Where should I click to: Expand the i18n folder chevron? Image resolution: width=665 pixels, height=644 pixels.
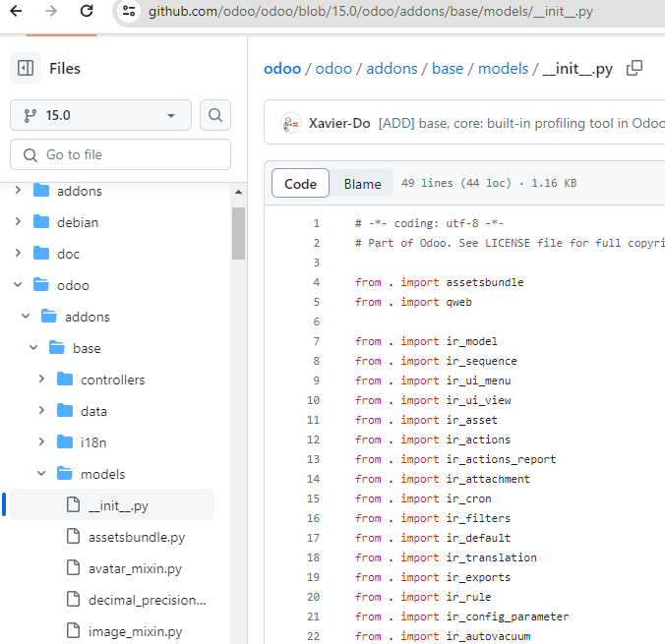[x=41, y=441]
